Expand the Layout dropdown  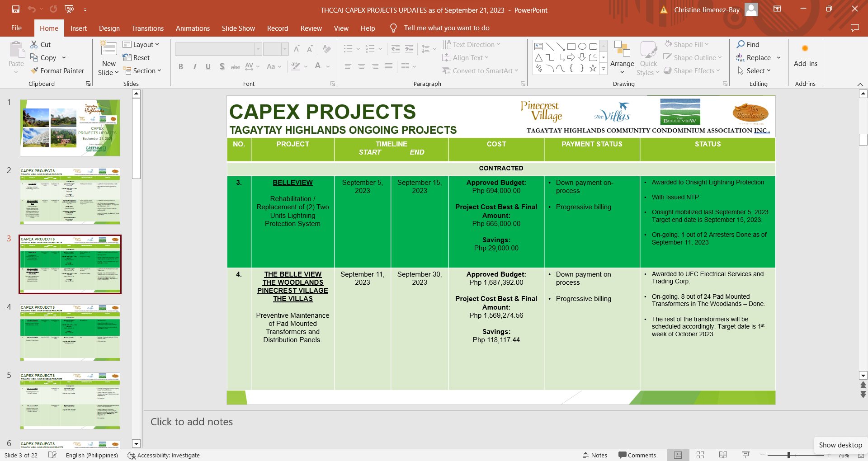(x=141, y=44)
